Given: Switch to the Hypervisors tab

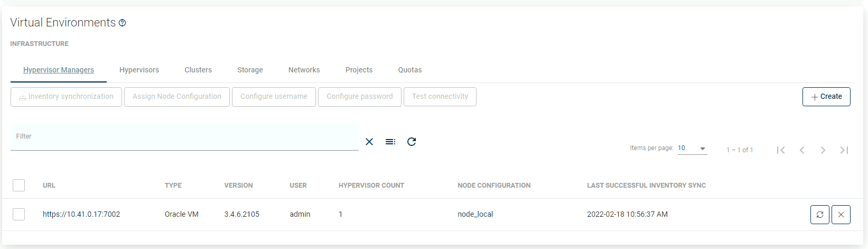Looking at the screenshot, I should click(139, 70).
